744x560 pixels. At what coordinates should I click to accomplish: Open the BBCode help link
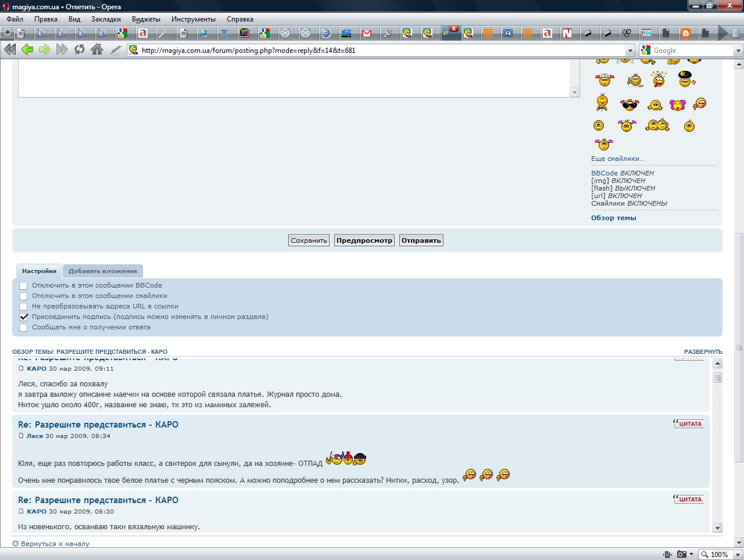[604, 173]
